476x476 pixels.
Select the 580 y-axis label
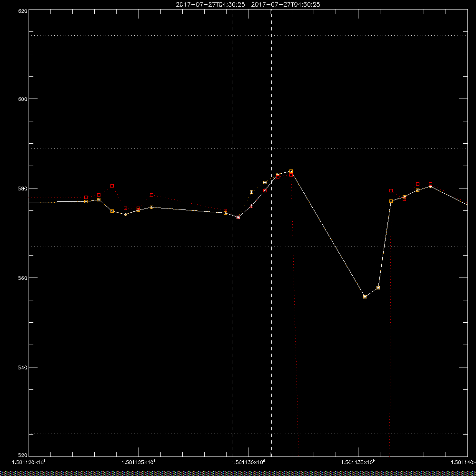23,188
